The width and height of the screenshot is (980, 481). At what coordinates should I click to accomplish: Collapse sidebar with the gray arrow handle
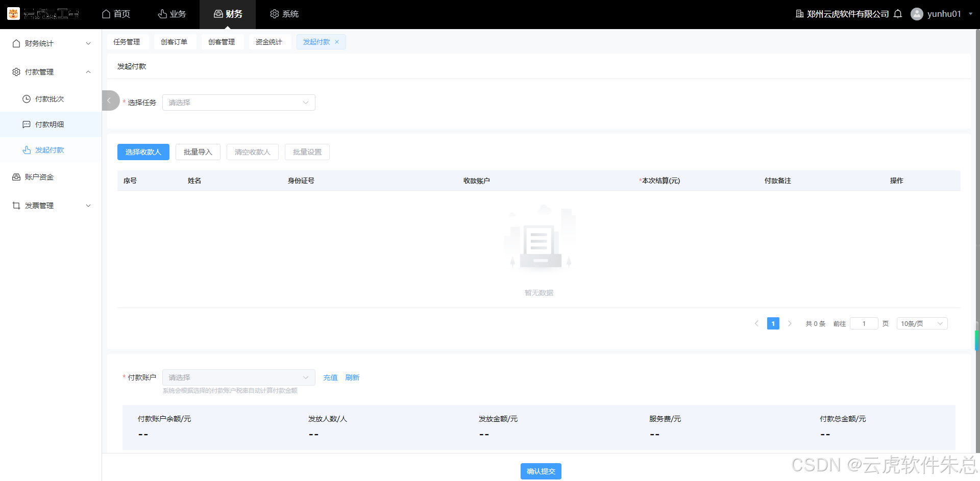109,100
